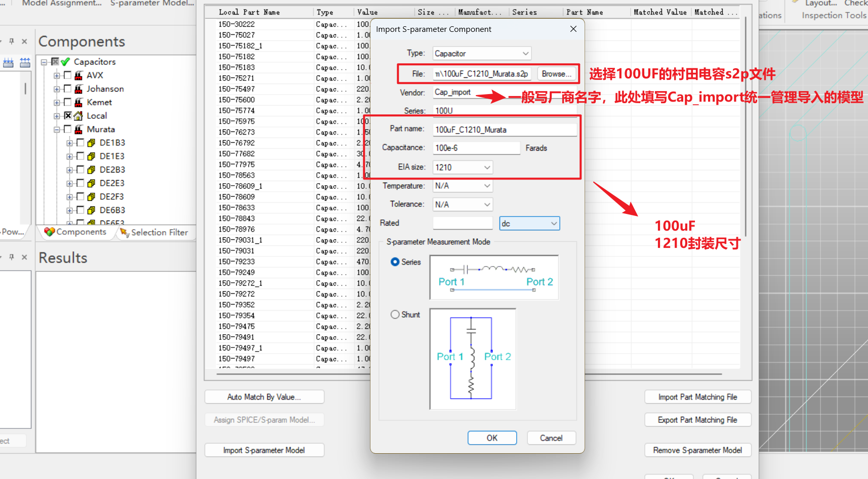Viewport: 868px width, 479px height.
Task: Click the File path input field
Action: 481,74
